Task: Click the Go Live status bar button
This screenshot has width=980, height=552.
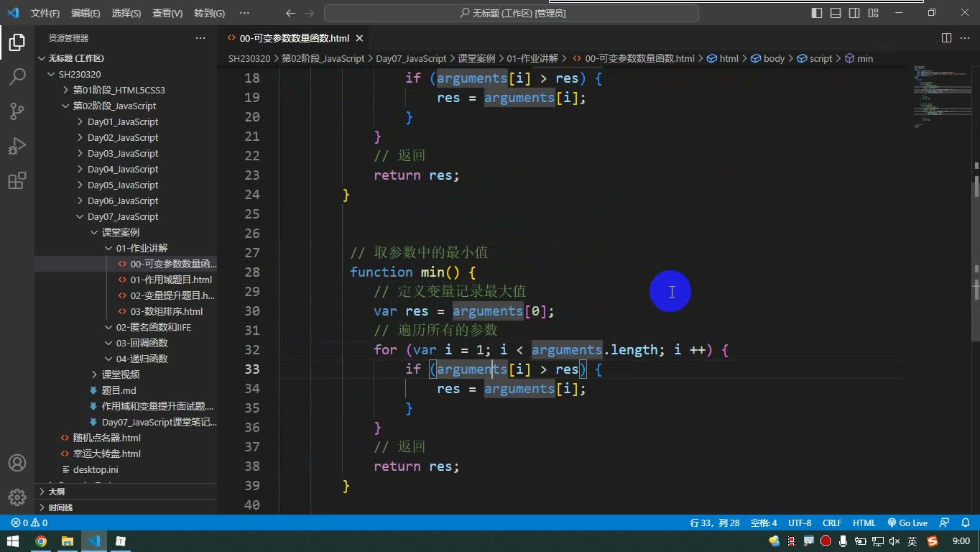Action: (x=907, y=523)
